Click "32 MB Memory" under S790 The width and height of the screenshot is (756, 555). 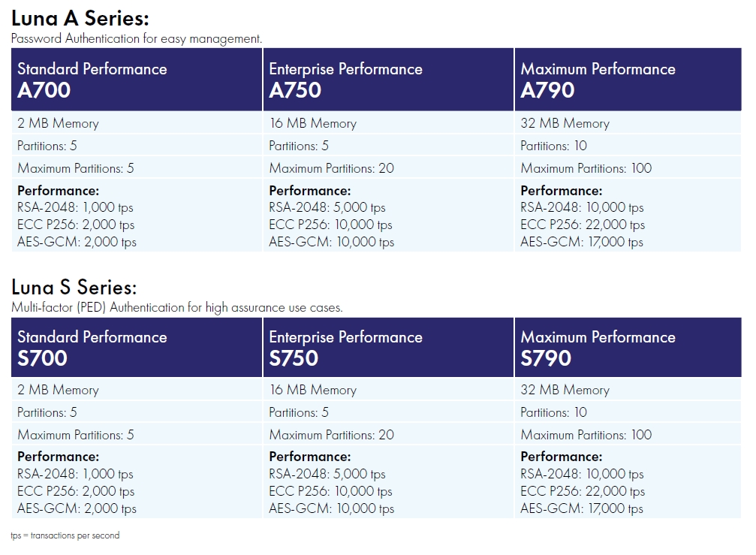(x=565, y=390)
